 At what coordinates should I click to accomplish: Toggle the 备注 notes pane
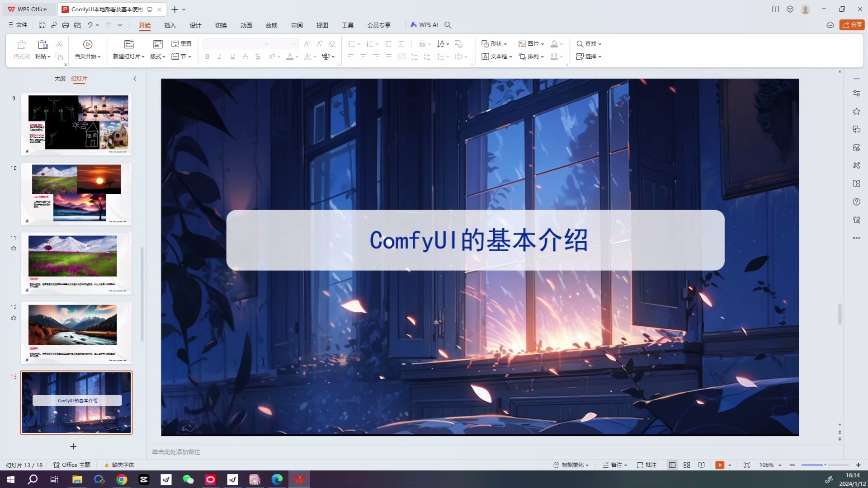(x=615, y=465)
